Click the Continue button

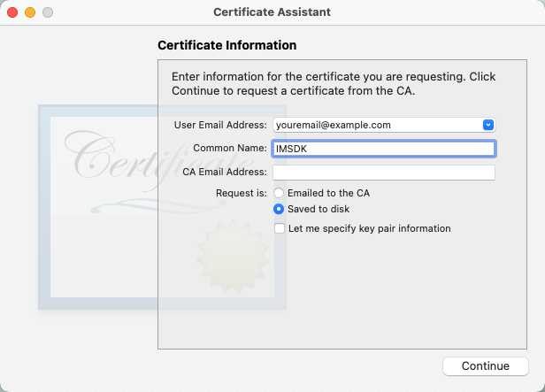pos(486,366)
